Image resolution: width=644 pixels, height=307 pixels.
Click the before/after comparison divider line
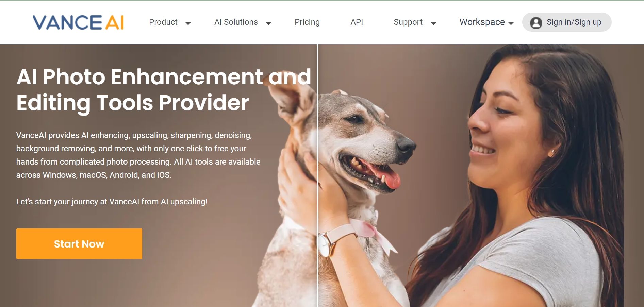point(317,175)
